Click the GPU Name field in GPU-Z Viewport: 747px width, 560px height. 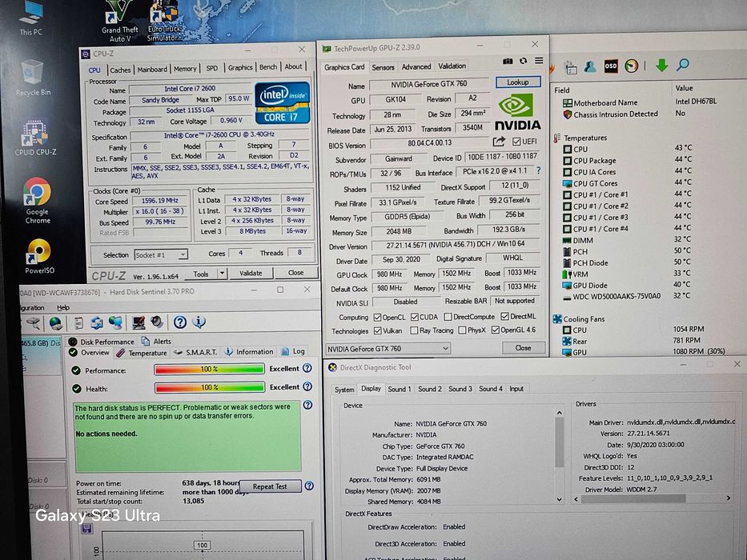[429, 84]
